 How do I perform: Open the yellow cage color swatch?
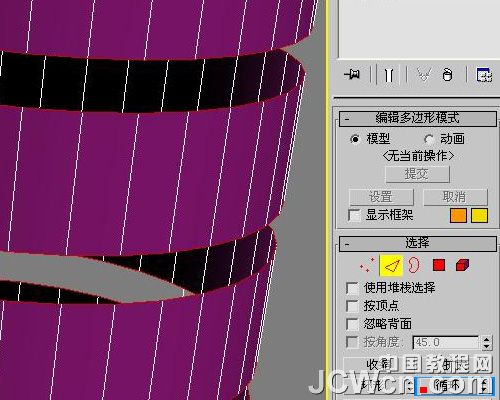(480, 215)
